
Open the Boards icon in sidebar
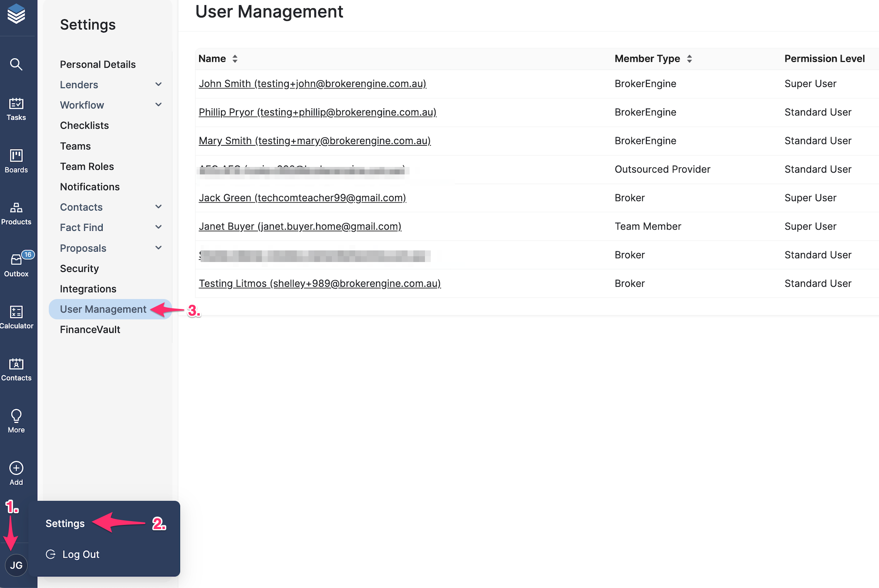16,161
